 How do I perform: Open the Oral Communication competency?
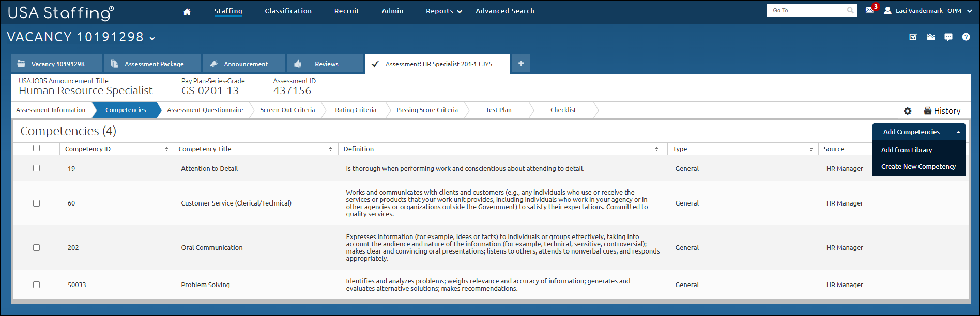[212, 248]
